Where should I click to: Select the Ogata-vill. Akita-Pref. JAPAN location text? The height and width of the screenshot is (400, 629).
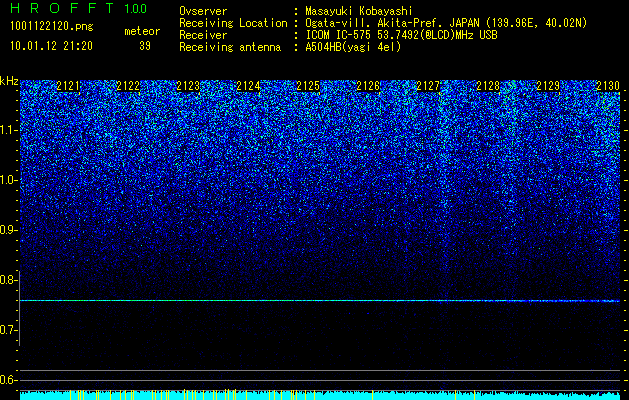tap(446, 23)
